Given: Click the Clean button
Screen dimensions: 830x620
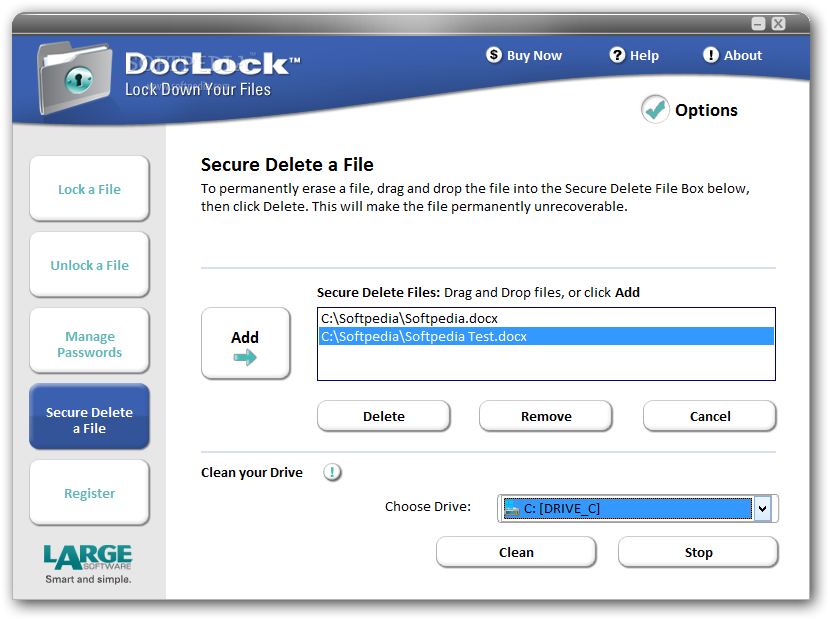Looking at the screenshot, I should pyautogui.click(x=516, y=552).
